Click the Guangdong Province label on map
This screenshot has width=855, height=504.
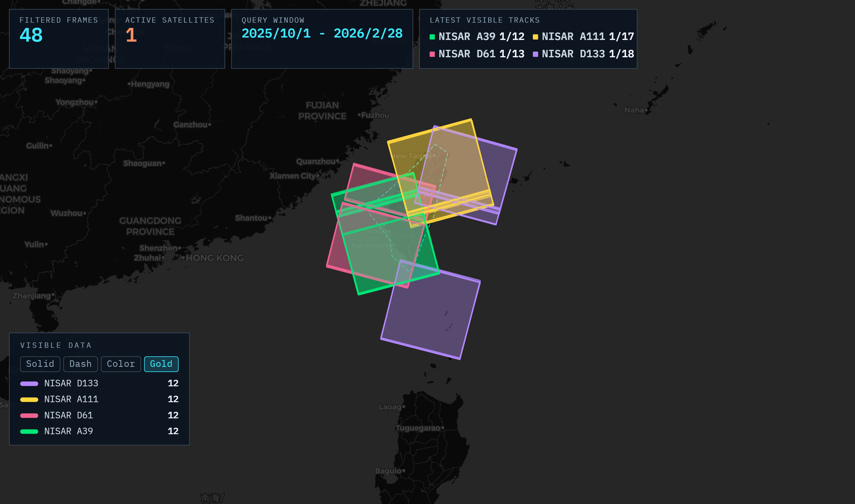pos(150,226)
